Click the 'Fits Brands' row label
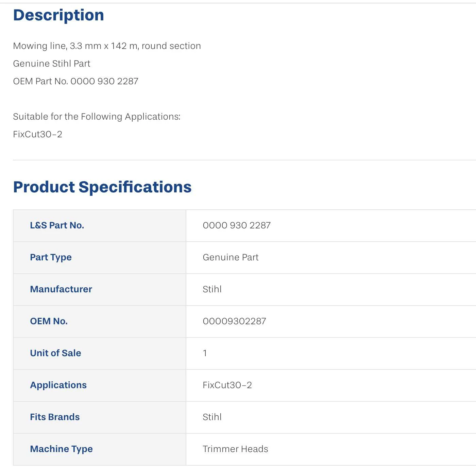This screenshot has height=467, width=476. [x=55, y=417]
